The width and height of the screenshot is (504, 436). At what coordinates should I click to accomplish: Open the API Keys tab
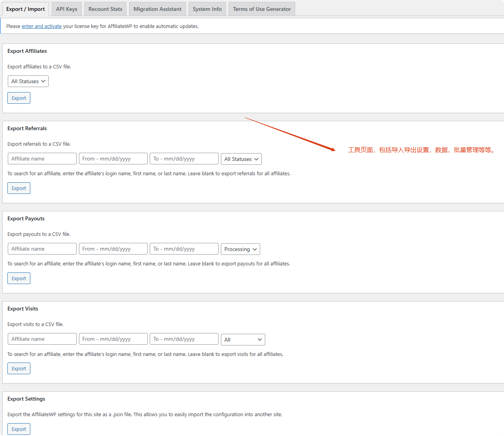66,9
